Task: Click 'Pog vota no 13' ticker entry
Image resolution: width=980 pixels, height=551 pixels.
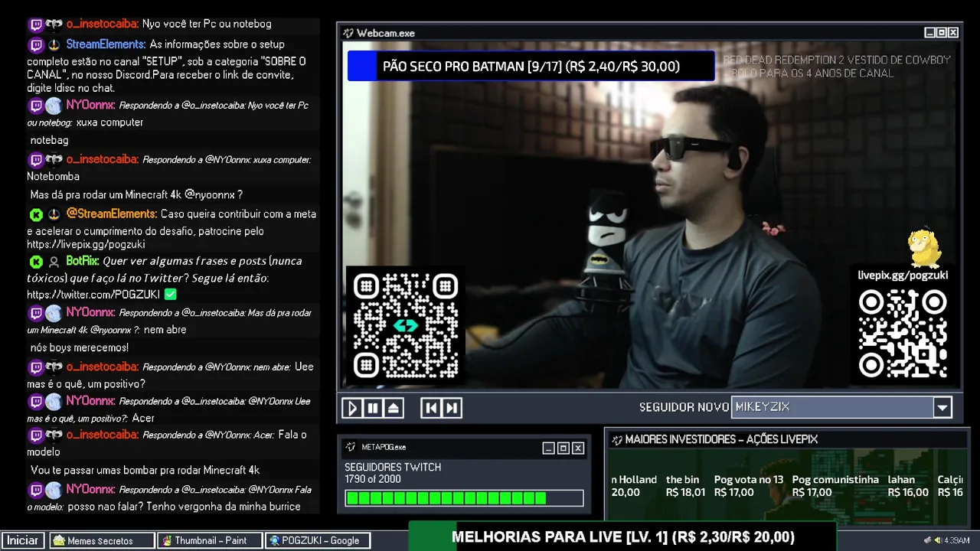Action: click(749, 486)
